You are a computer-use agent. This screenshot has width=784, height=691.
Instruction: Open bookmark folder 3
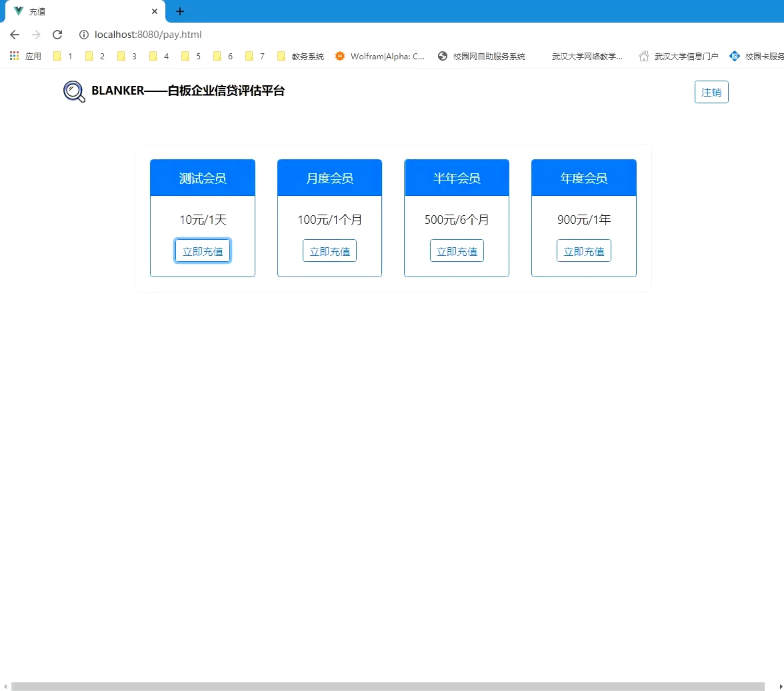click(x=127, y=56)
